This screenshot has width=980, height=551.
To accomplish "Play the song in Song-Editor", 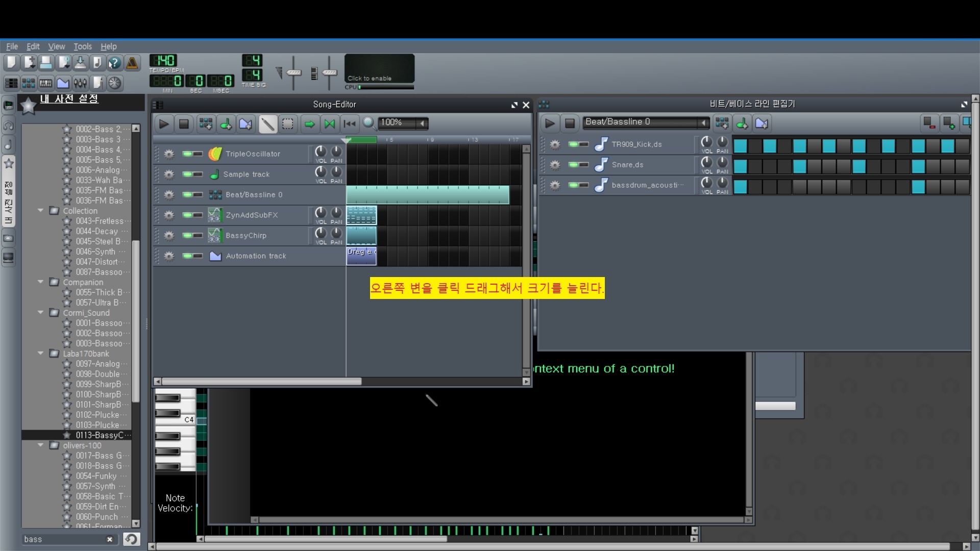I will click(x=163, y=123).
